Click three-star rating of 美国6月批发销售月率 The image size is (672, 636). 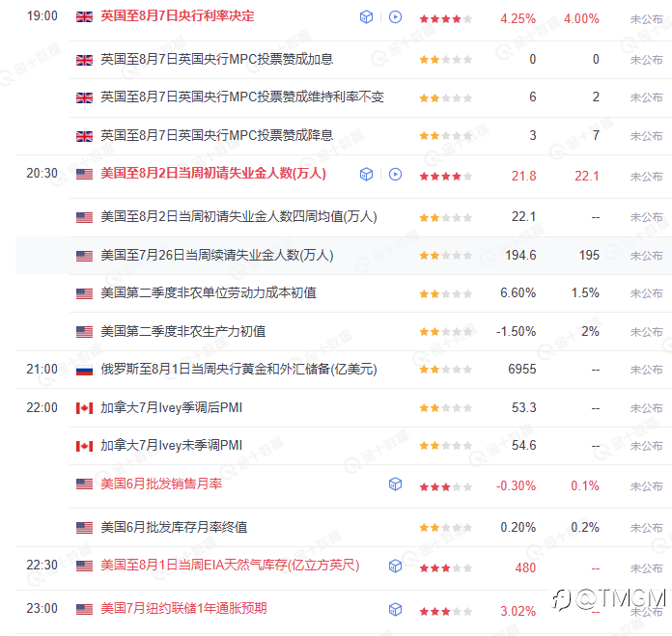[446, 486]
